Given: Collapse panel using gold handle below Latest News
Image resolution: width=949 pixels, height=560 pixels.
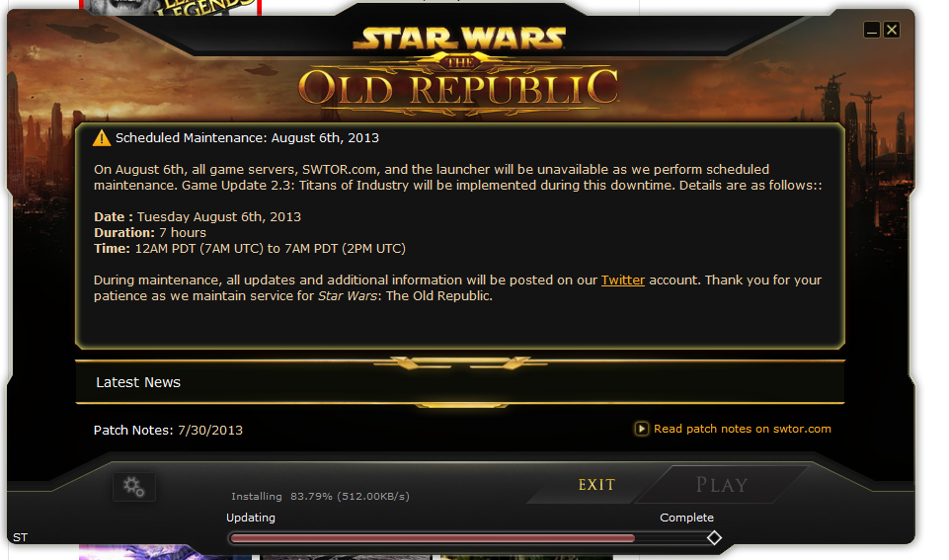Looking at the screenshot, I should (461, 405).
